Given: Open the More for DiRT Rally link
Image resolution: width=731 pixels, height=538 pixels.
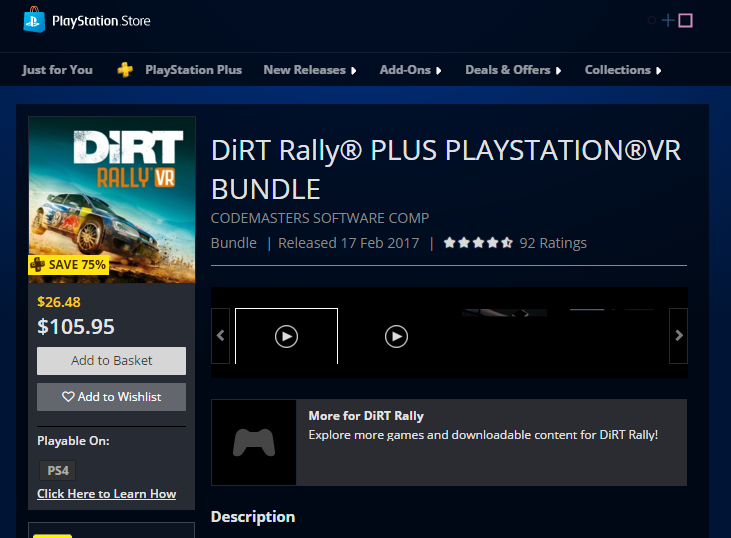Looking at the screenshot, I should pyautogui.click(x=366, y=416).
